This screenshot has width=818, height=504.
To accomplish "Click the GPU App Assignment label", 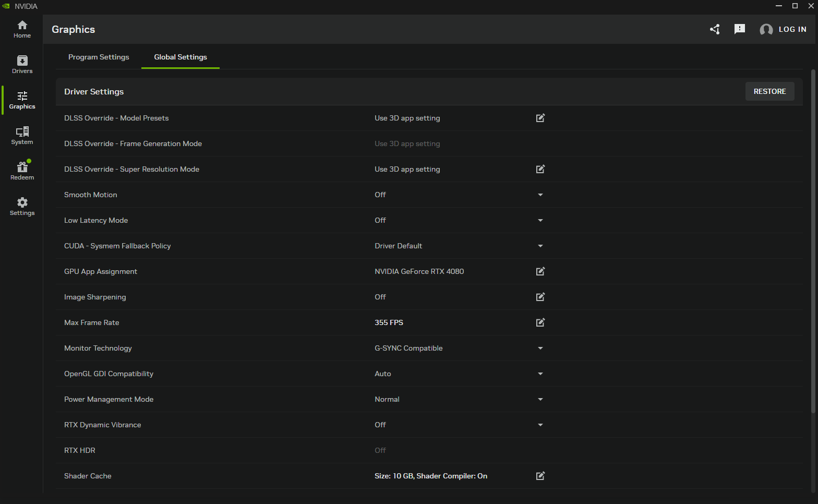I will pos(101,271).
